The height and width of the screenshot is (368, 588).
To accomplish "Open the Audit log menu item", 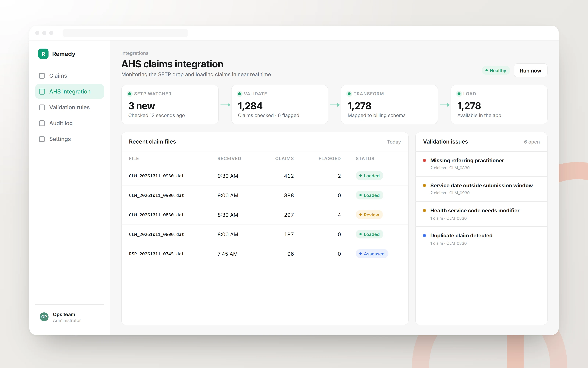I will (69, 123).
